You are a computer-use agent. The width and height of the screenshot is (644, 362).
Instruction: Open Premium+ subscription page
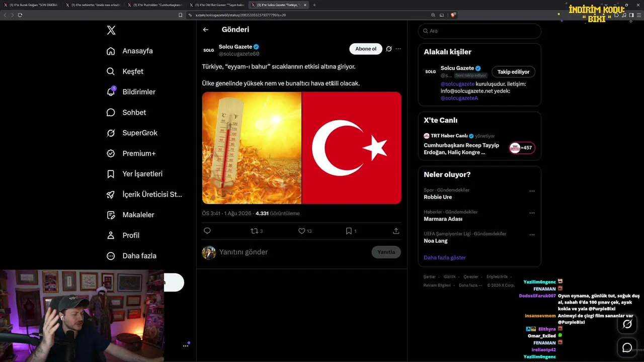(x=131, y=153)
